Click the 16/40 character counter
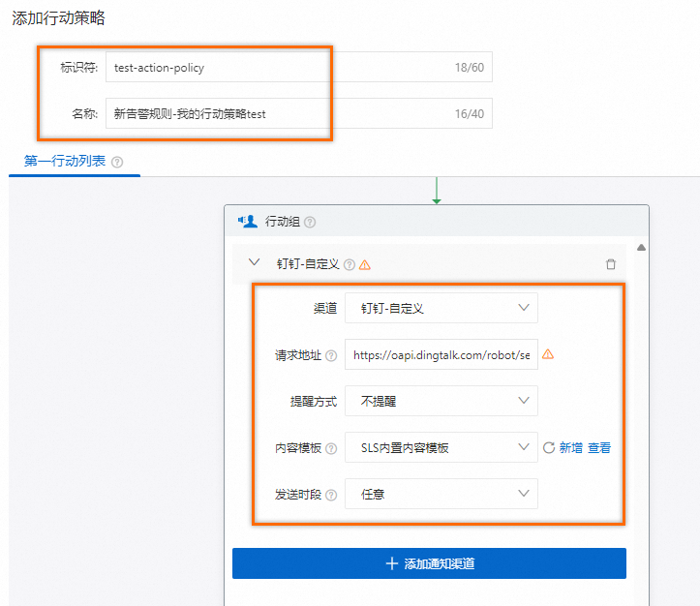The width and height of the screenshot is (700, 606). click(x=470, y=114)
